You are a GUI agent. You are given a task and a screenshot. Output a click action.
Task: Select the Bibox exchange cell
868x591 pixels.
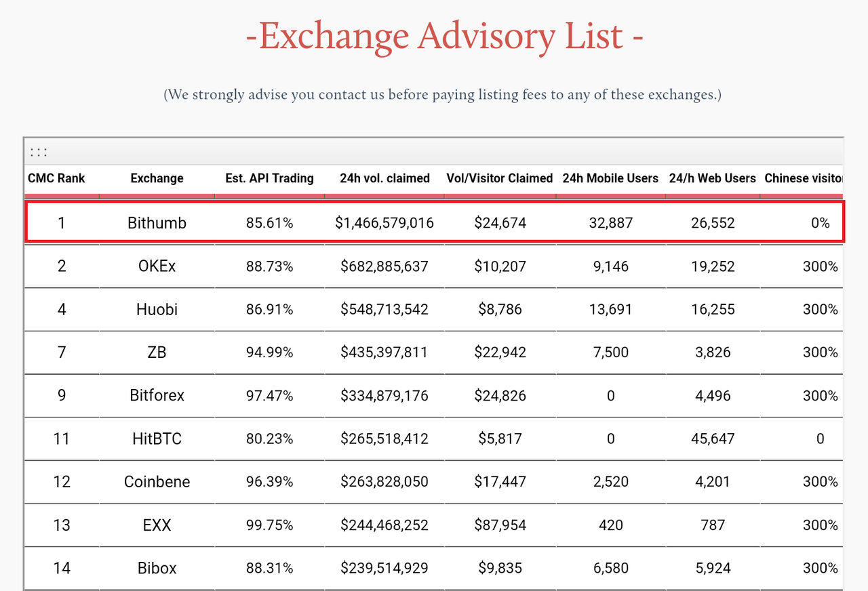click(157, 568)
